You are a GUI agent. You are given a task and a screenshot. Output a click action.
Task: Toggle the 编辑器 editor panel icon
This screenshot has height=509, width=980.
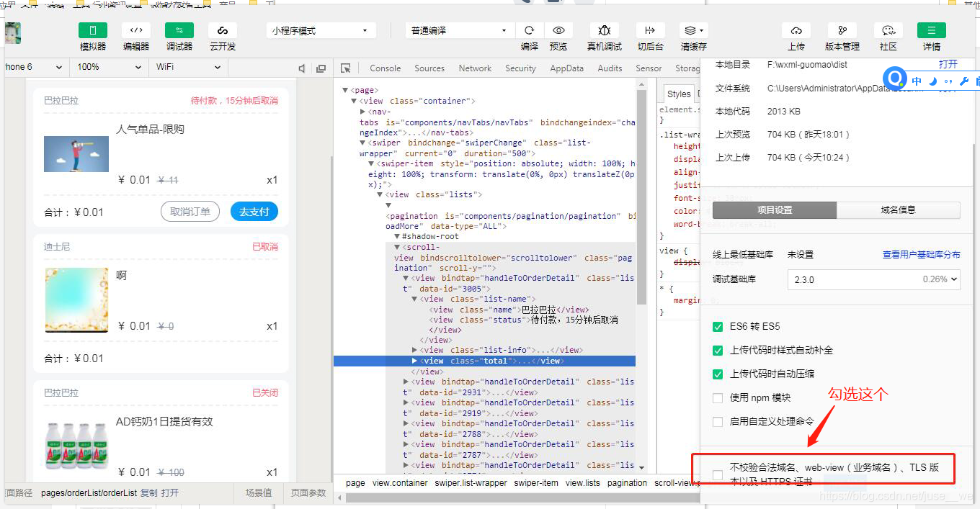136,30
